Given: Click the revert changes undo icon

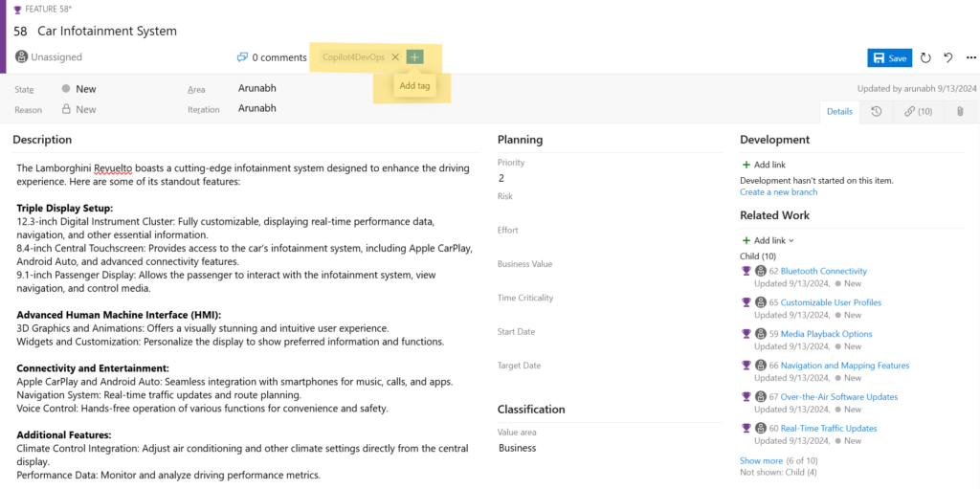Looking at the screenshot, I should point(948,58).
